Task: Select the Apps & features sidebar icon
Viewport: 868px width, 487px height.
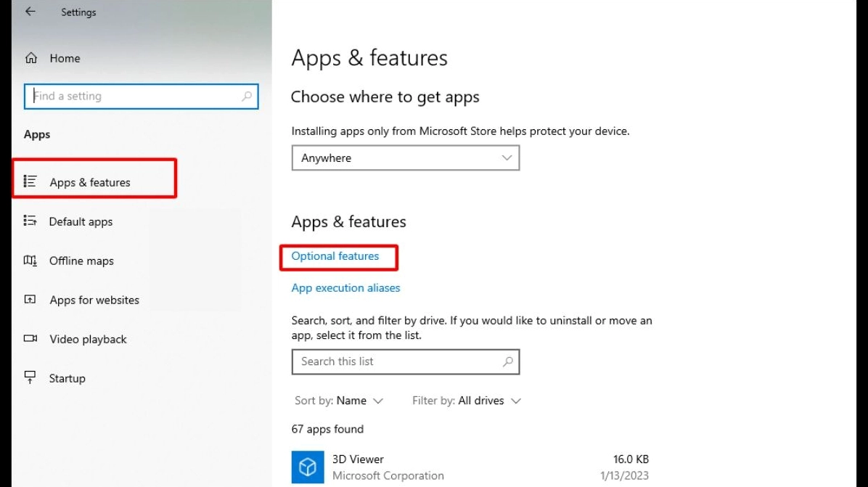Action: click(30, 183)
